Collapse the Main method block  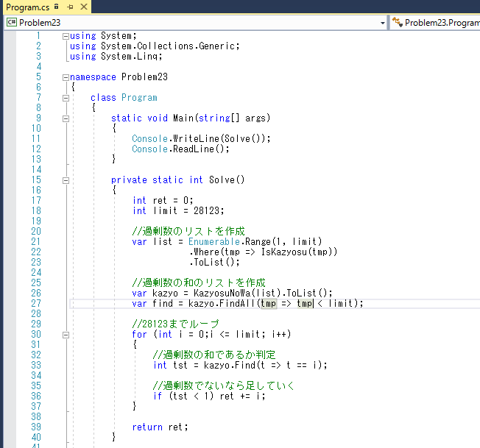click(66, 118)
